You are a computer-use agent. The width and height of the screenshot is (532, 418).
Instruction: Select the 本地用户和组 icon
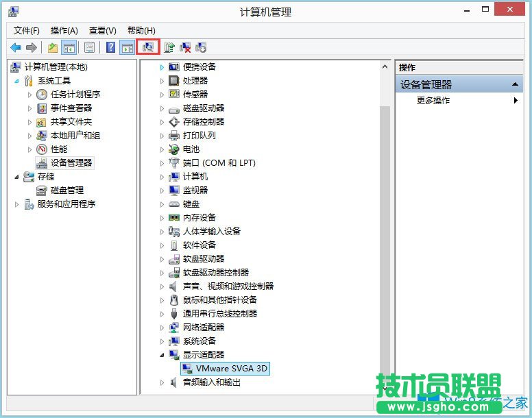point(41,136)
